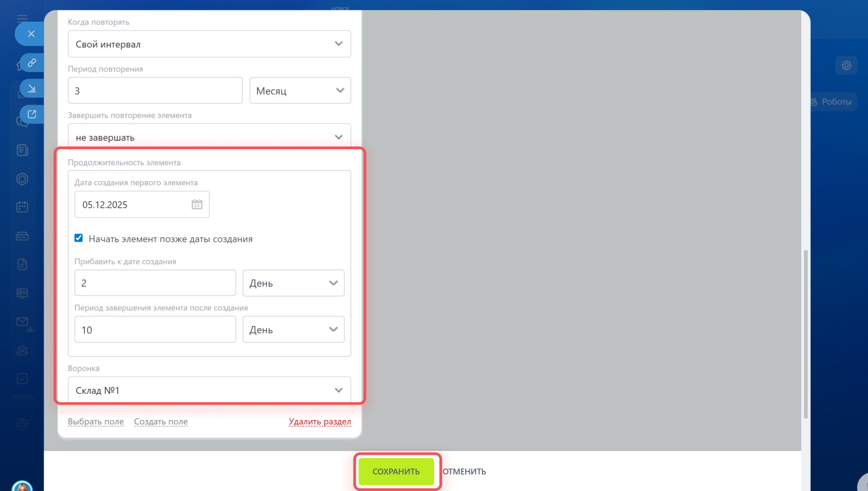The image size is (868, 491).
Task: Open tasks checkmark icon in sidebar
Action: 22,379
